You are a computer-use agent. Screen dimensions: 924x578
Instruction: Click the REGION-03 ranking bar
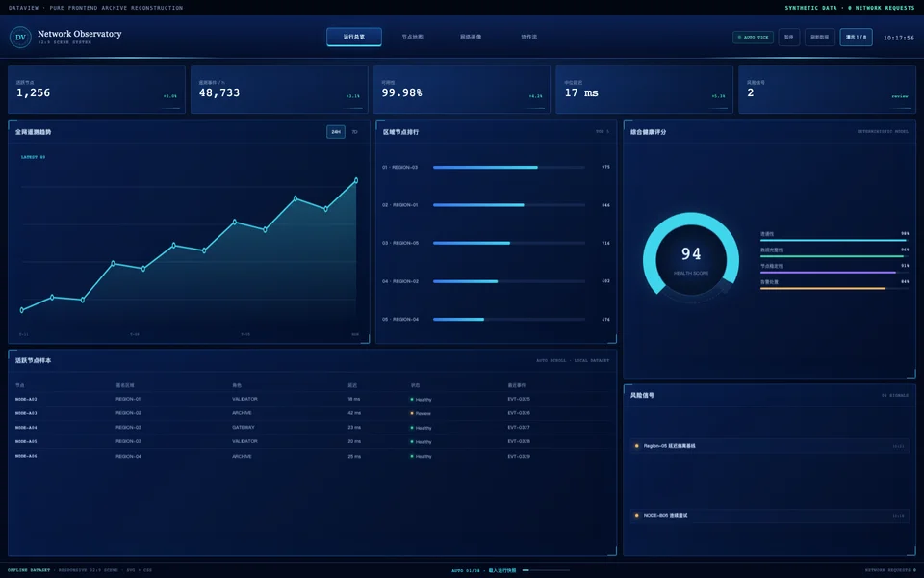point(509,168)
